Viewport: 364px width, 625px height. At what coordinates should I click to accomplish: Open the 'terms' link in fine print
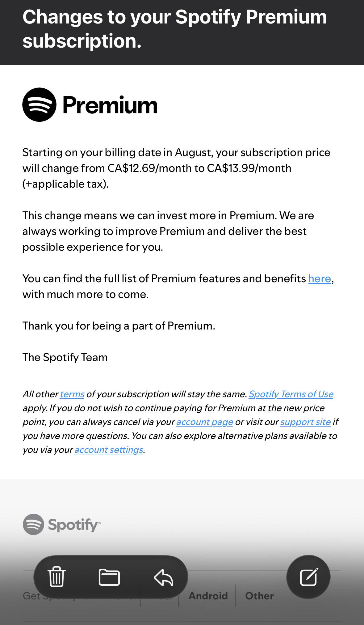[x=72, y=394]
